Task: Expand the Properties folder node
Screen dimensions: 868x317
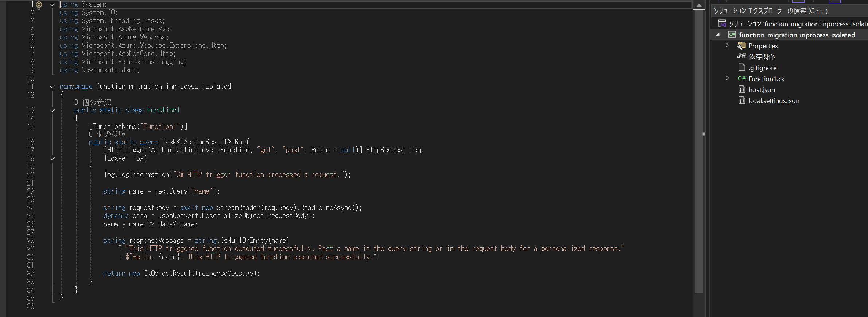Action: click(x=727, y=45)
